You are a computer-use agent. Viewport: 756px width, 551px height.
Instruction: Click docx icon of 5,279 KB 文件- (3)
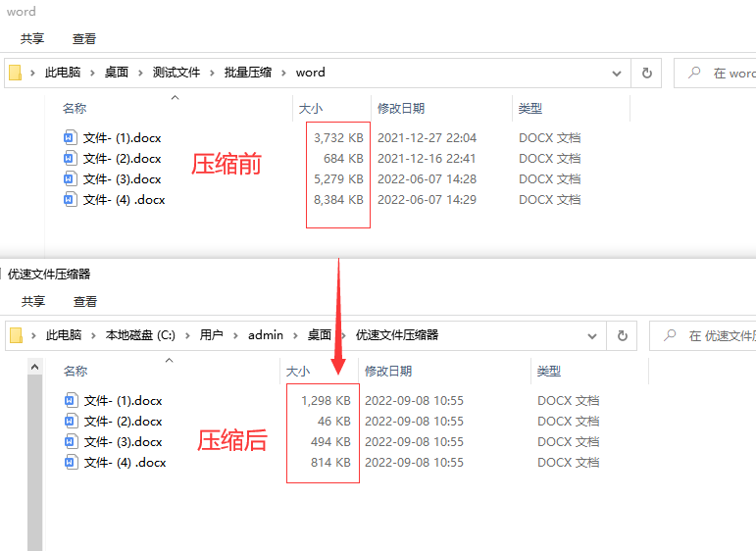point(70,178)
